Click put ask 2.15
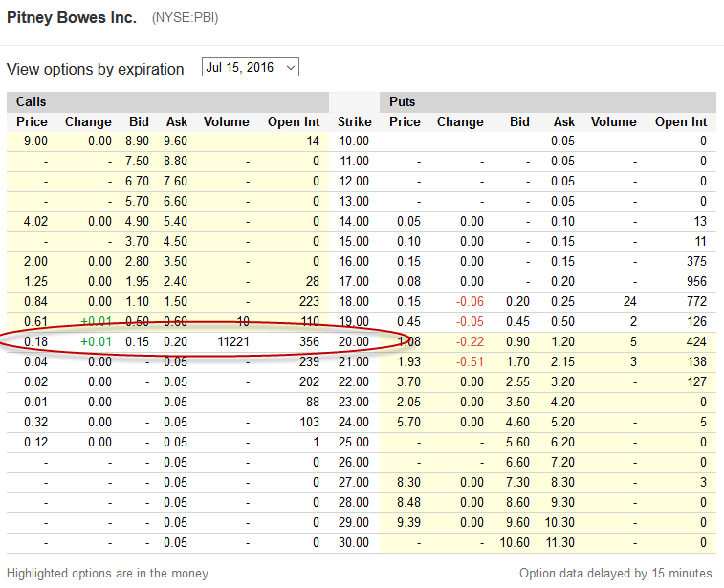Viewport: 724px width, 588px height. point(562,361)
